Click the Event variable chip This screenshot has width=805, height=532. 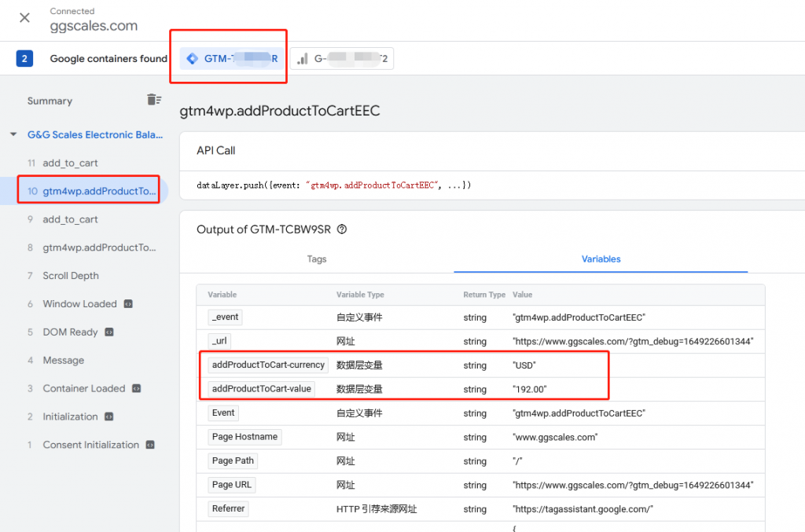point(223,413)
